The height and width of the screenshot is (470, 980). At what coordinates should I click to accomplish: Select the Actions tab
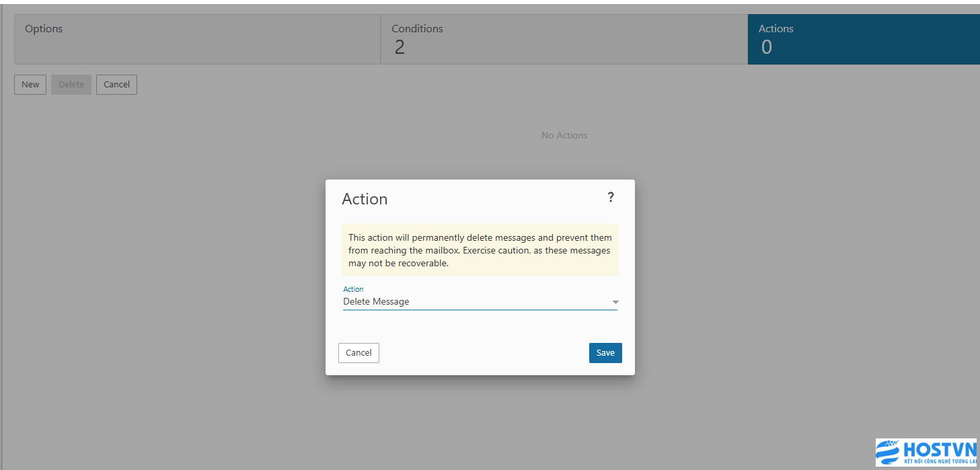coord(863,39)
